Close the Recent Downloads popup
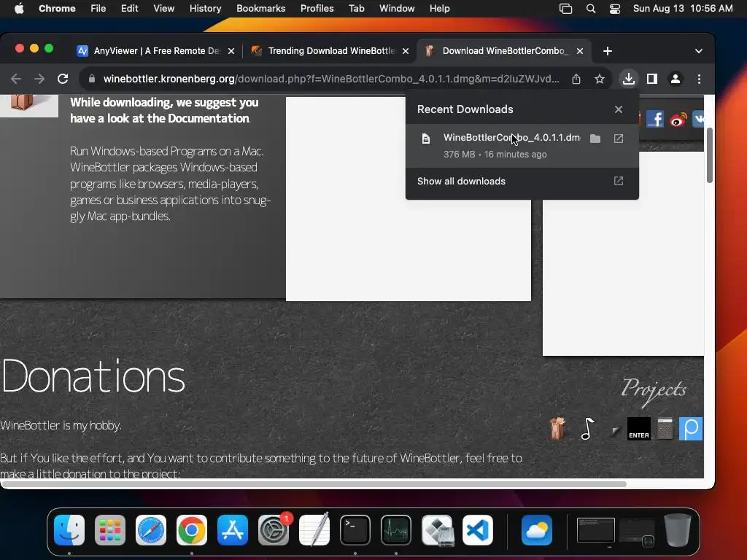The image size is (747, 560). point(619,109)
